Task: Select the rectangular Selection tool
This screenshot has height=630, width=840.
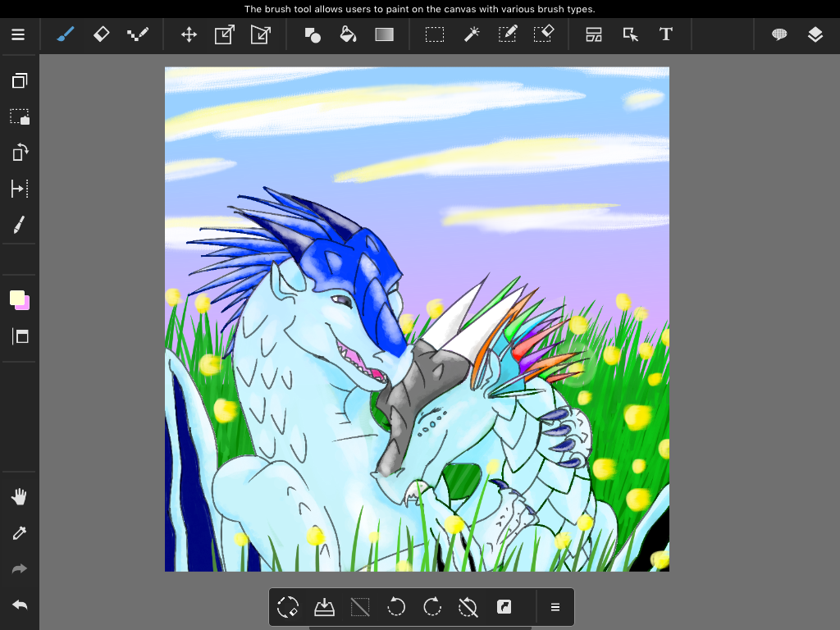Action: click(435, 34)
